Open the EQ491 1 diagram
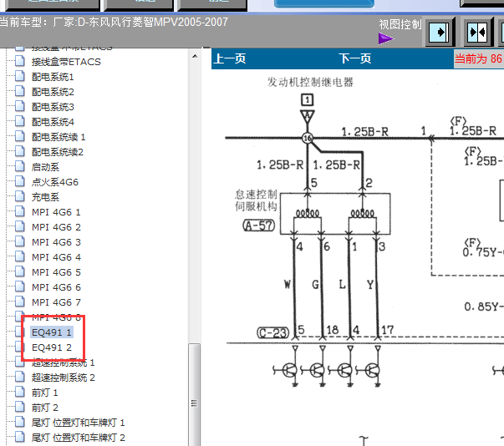 click(x=52, y=332)
